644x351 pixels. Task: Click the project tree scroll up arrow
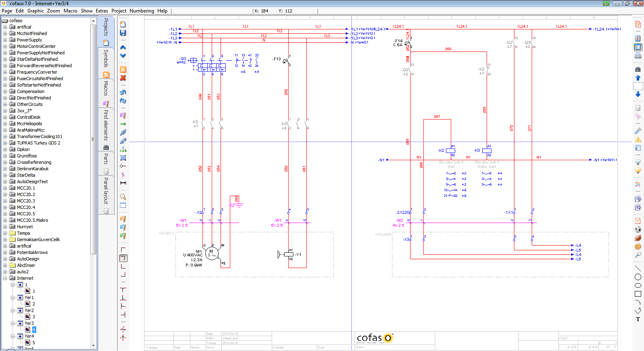pos(93,21)
